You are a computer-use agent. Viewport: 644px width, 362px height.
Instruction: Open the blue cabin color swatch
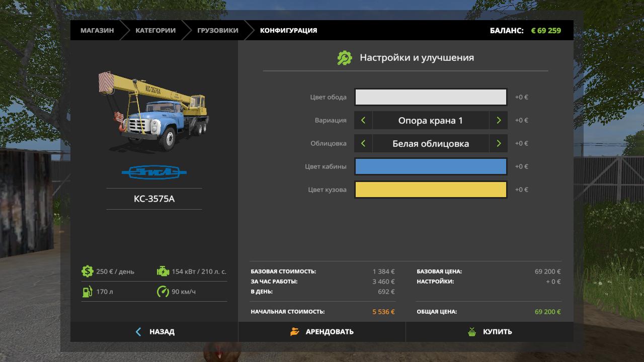point(431,166)
